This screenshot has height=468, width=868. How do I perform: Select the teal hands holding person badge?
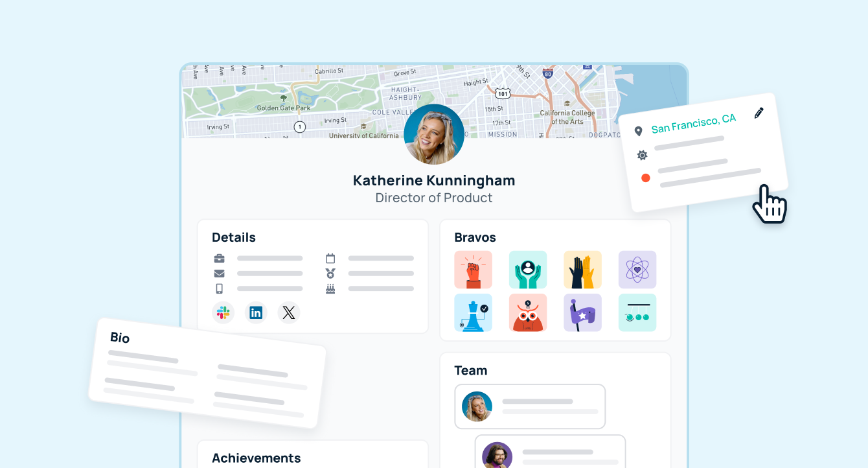click(528, 270)
